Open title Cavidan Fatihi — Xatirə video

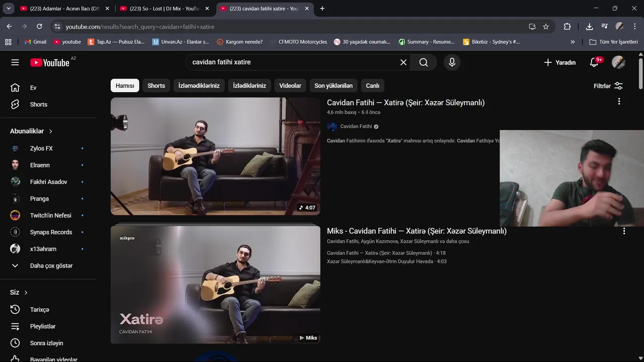406,103
